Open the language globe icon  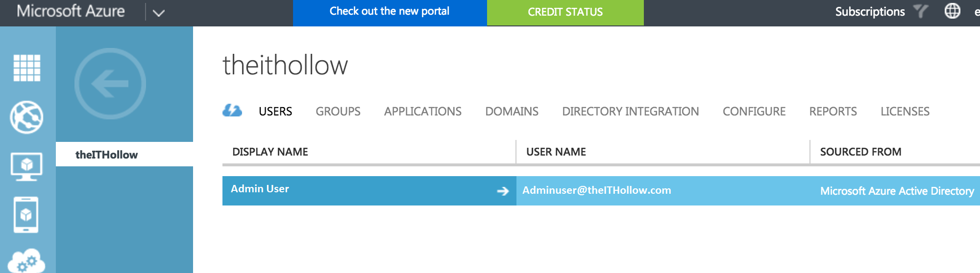coord(952,11)
